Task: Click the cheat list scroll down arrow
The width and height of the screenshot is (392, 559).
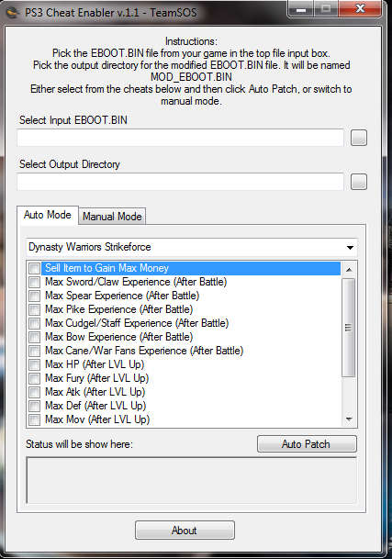Action: point(349,419)
